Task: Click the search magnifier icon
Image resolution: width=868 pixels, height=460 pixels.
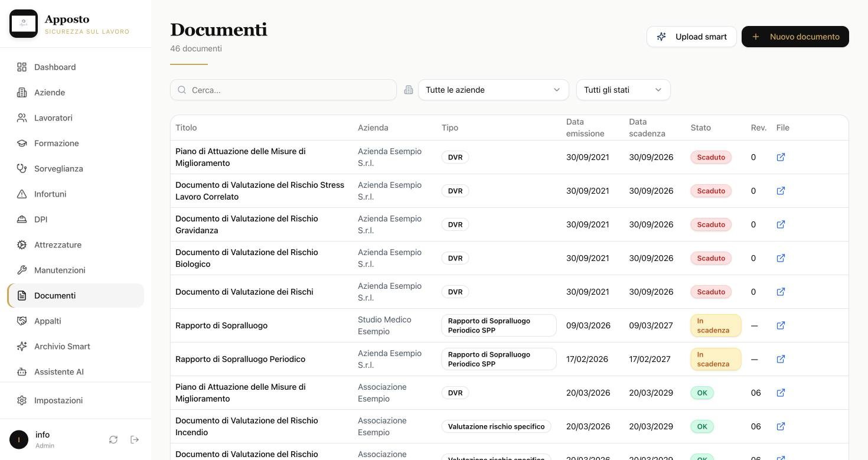Action: (182, 90)
